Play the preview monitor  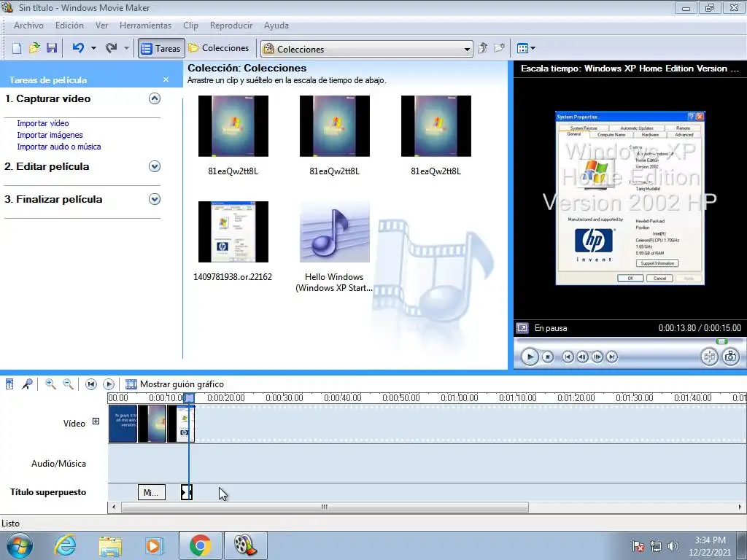pyautogui.click(x=530, y=357)
